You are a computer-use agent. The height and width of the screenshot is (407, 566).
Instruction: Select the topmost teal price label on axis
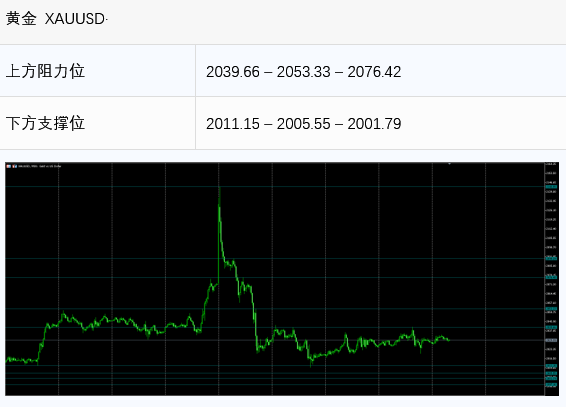click(551, 187)
